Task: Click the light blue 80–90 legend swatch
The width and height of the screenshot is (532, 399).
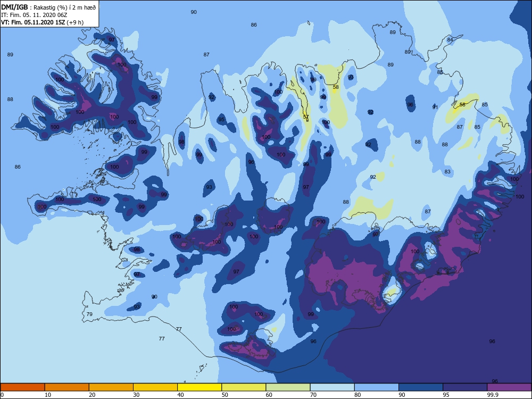Action: tap(377, 387)
